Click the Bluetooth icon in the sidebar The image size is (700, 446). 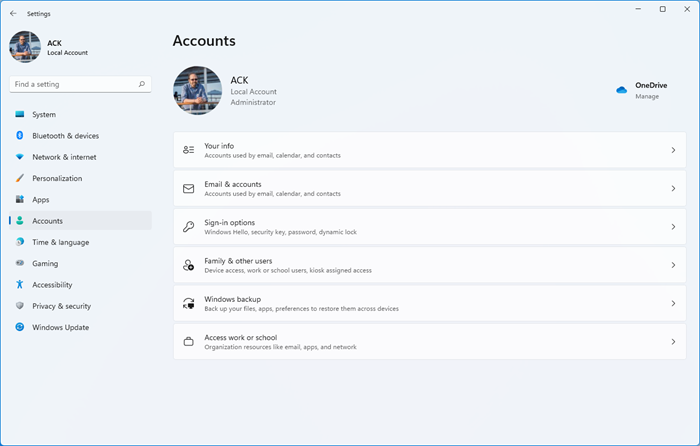(20, 135)
